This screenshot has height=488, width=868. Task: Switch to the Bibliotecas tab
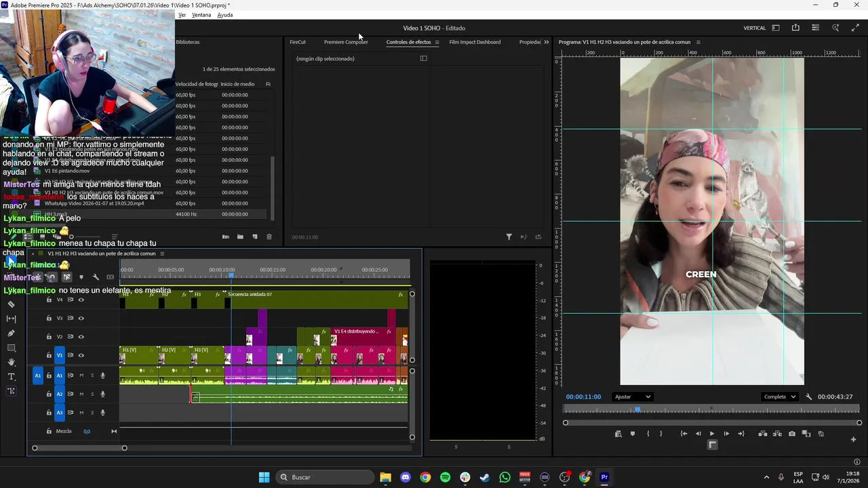click(x=188, y=42)
